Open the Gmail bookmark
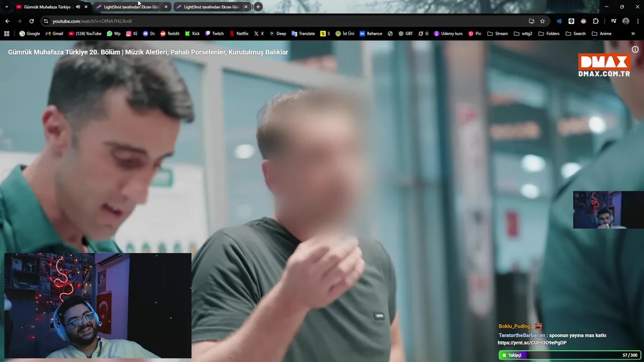This screenshot has width=644, height=362. [54, 34]
